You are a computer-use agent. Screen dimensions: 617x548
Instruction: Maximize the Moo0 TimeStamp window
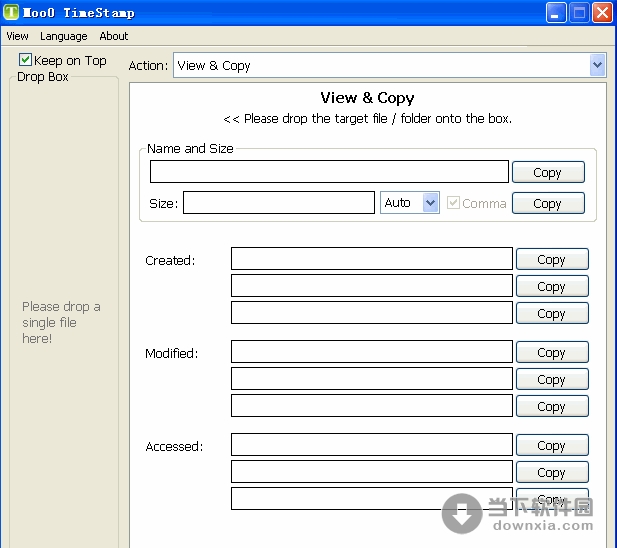tap(579, 13)
